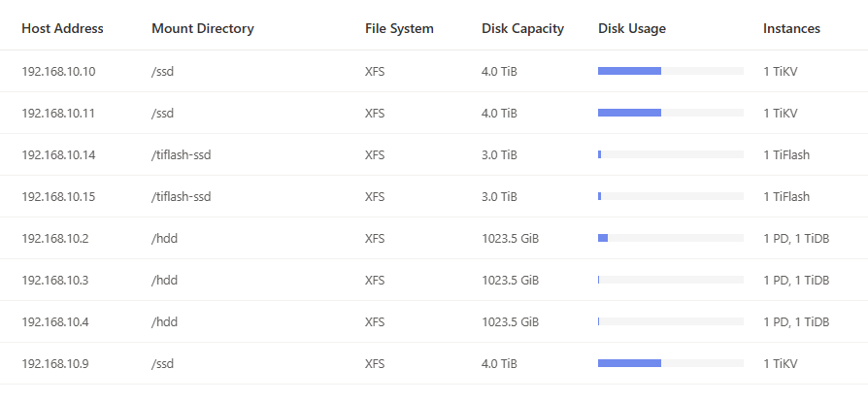Click the disk usage bar for 192.168.10.14
Screen dimensions: 868x402
[670, 154]
